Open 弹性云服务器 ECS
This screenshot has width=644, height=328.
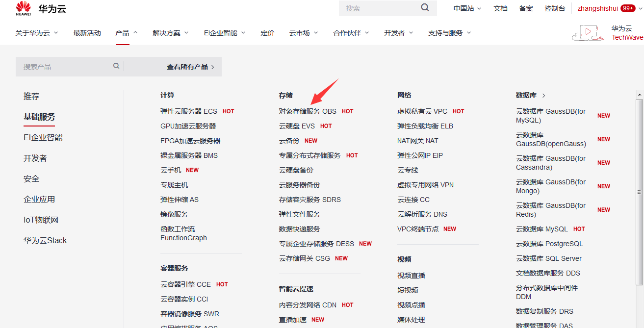pyautogui.click(x=189, y=111)
